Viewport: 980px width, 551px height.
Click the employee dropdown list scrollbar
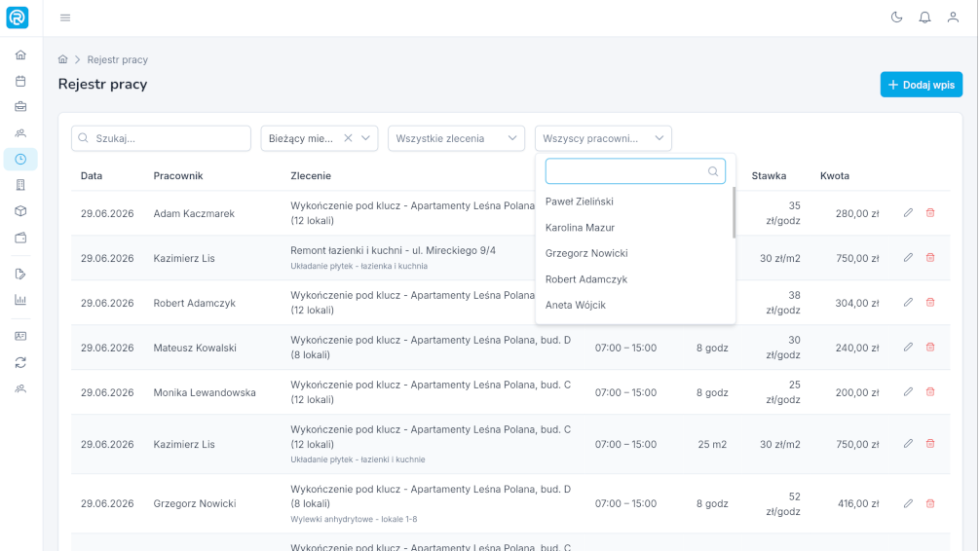[x=734, y=212]
